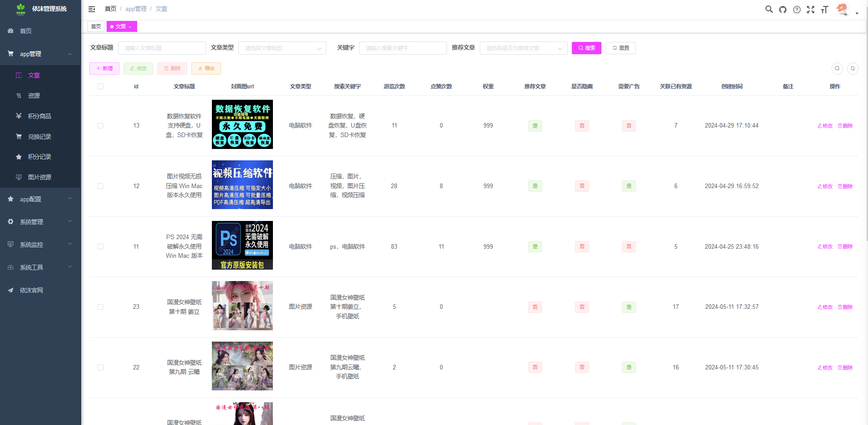868x425 pixels.
Task: Click the search magnifier icon in top header
Action: (x=769, y=9)
